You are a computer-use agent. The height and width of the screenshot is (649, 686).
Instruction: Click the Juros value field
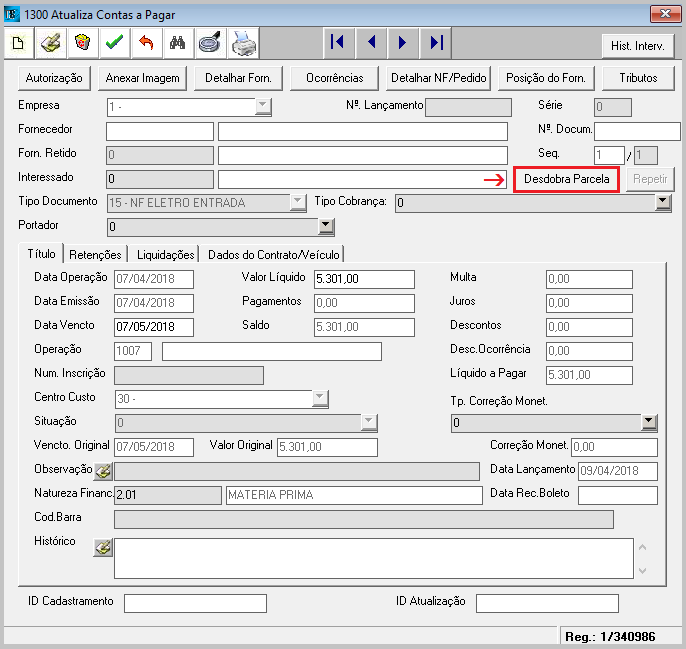[x=589, y=303]
